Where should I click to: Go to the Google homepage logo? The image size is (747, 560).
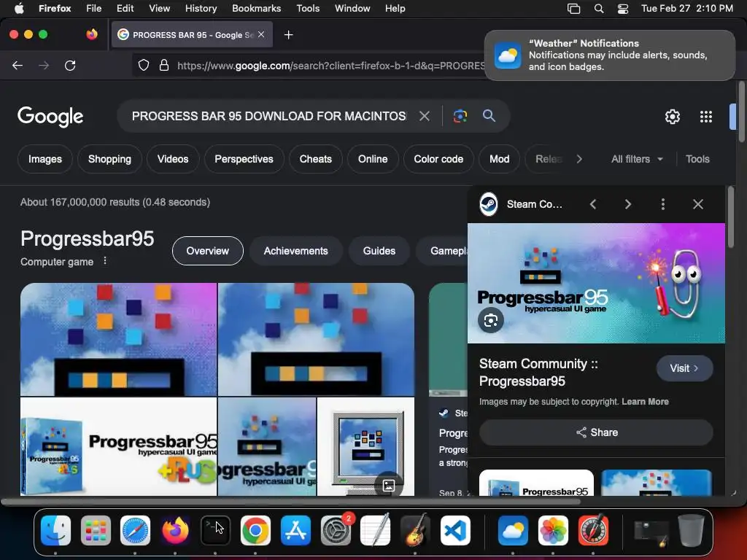(x=50, y=117)
